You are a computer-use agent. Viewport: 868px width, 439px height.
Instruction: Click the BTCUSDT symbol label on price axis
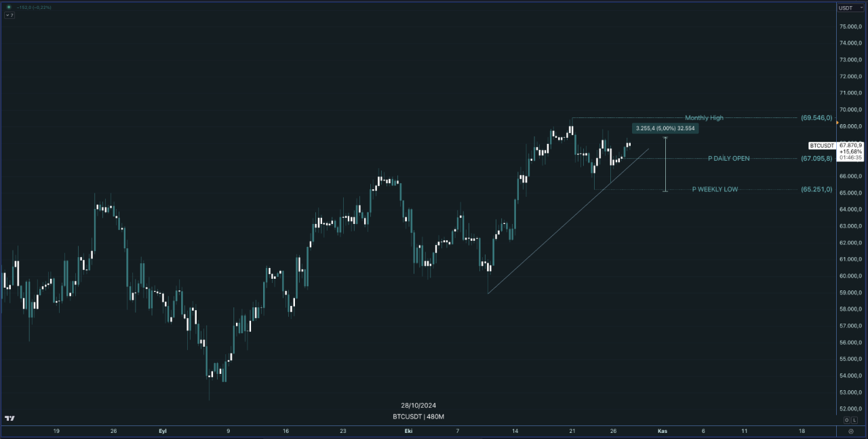tap(821, 146)
